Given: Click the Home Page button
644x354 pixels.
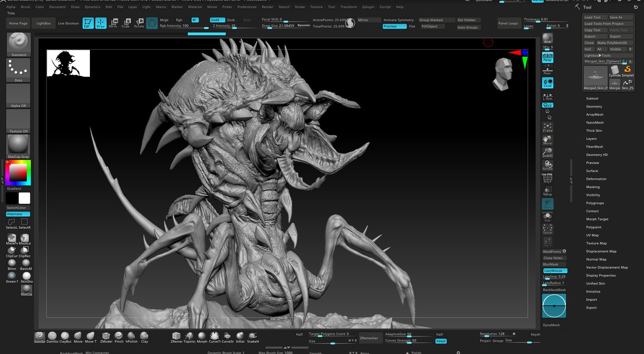Looking at the screenshot, I should 18,23.
